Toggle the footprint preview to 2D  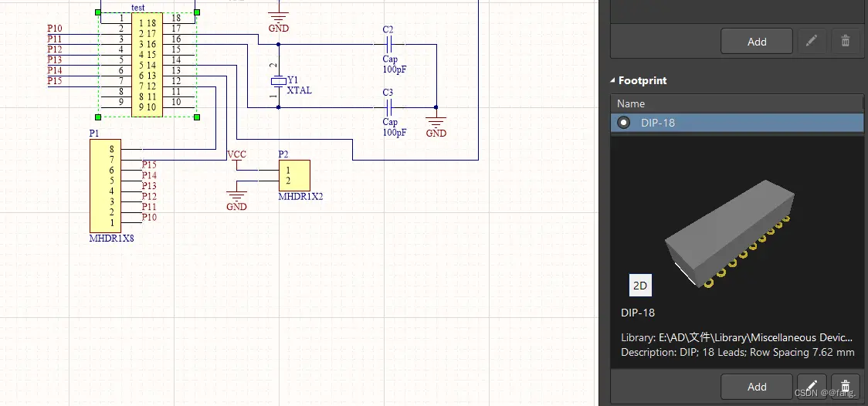pos(640,286)
